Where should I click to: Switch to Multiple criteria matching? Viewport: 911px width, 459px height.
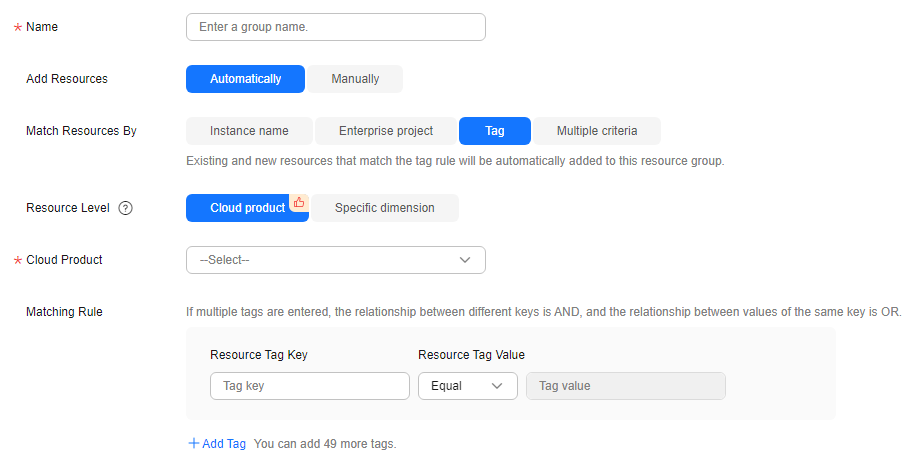pos(597,131)
